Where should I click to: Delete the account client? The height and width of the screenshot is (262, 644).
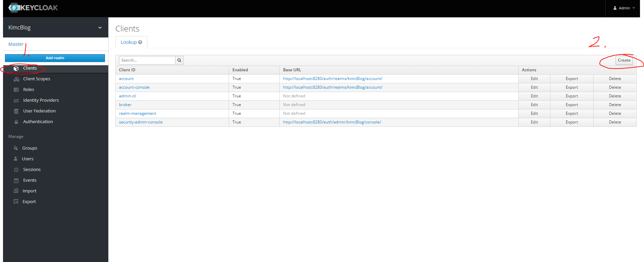pos(615,79)
